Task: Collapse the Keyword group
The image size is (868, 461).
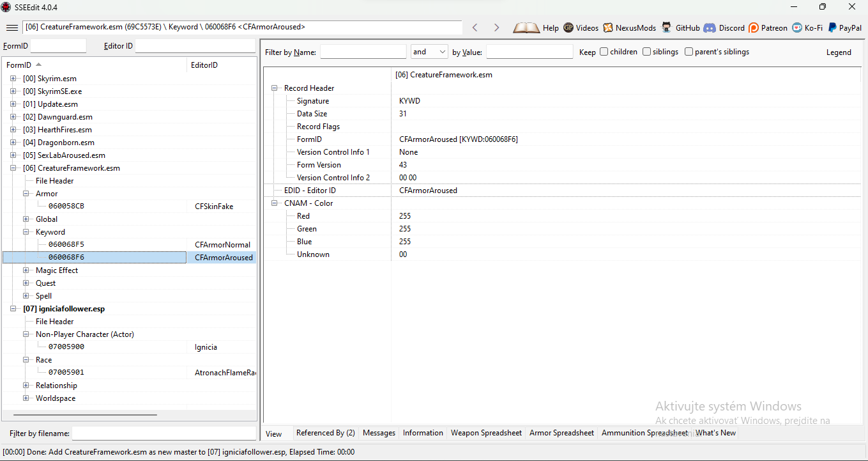Action: (26, 232)
